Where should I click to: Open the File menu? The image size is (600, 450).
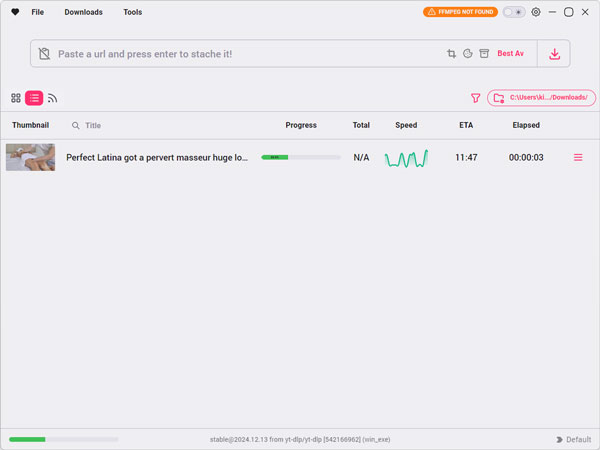click(38, 12)
